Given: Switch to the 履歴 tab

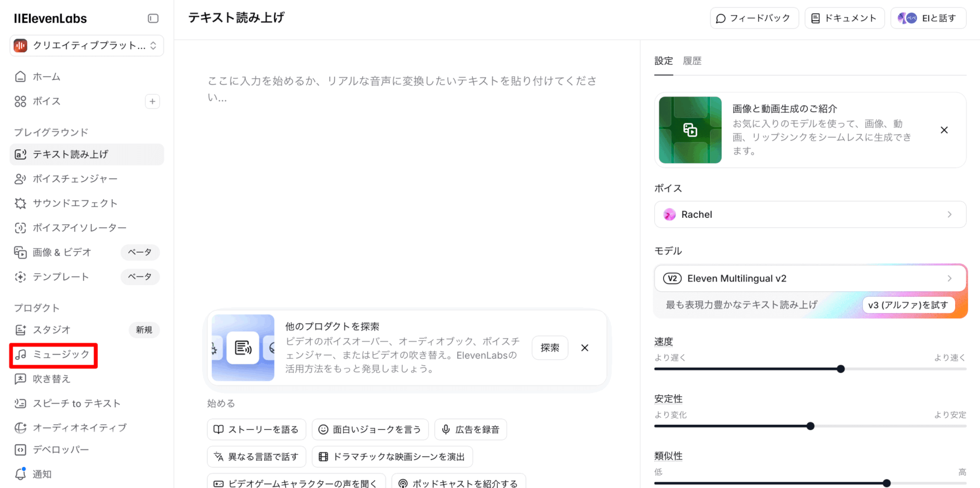Looking at the screenshot, I should pyautogui.click(x=692, y=61).
